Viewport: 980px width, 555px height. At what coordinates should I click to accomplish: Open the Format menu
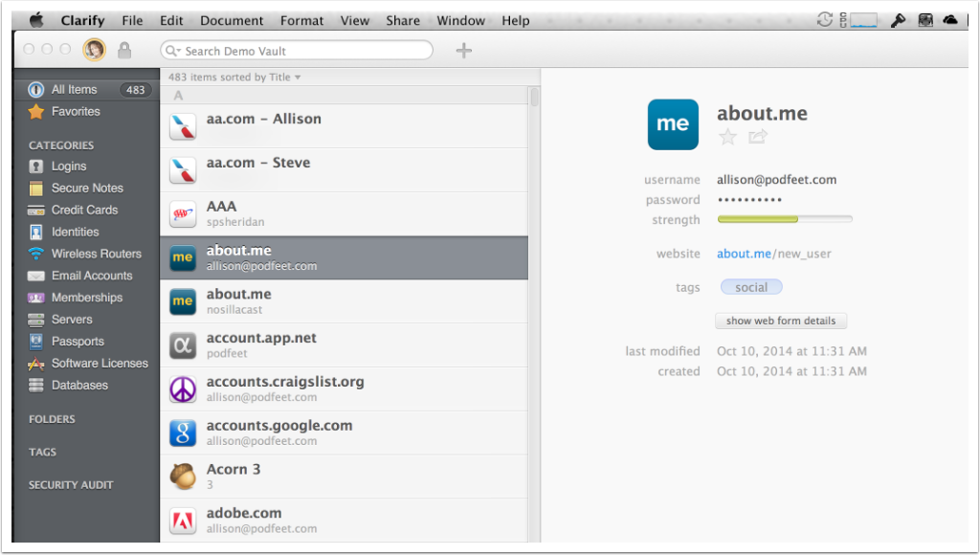[301, 20]
